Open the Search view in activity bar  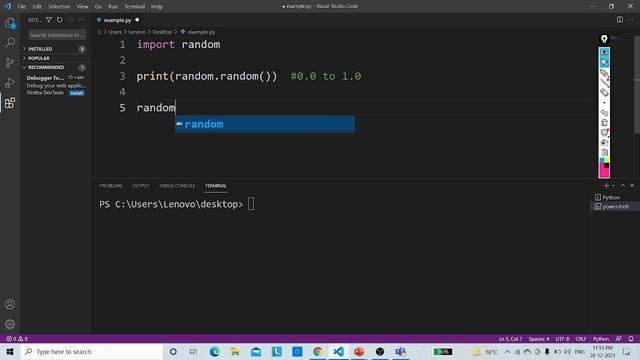click(x=10, y=42)
